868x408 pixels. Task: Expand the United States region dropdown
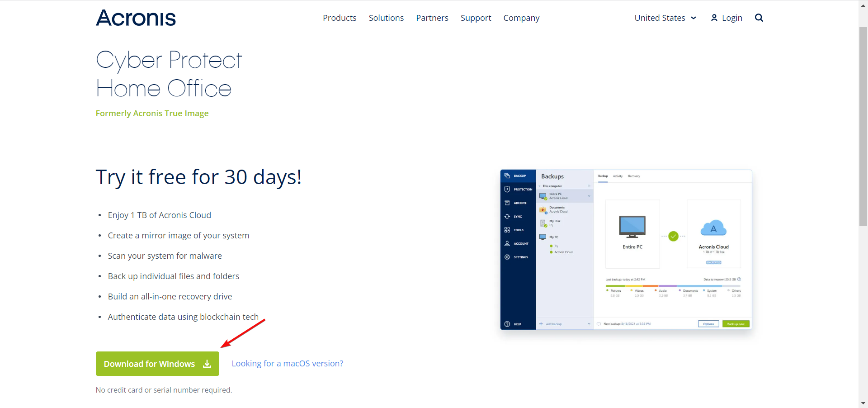(x=665, y=18)
